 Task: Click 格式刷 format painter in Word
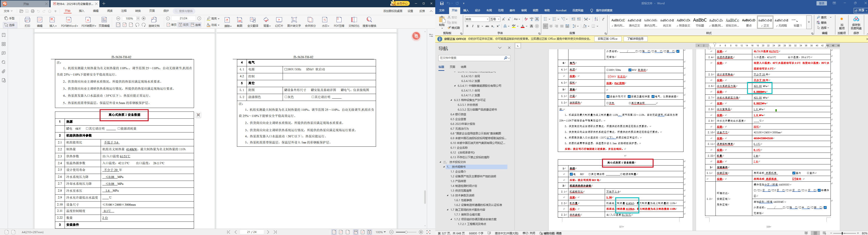pyautogui.click(x=454, y=28)
